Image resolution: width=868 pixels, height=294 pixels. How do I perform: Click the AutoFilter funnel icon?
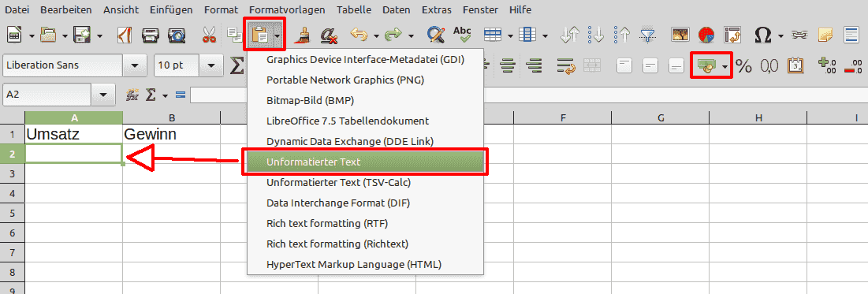[647, 35]
